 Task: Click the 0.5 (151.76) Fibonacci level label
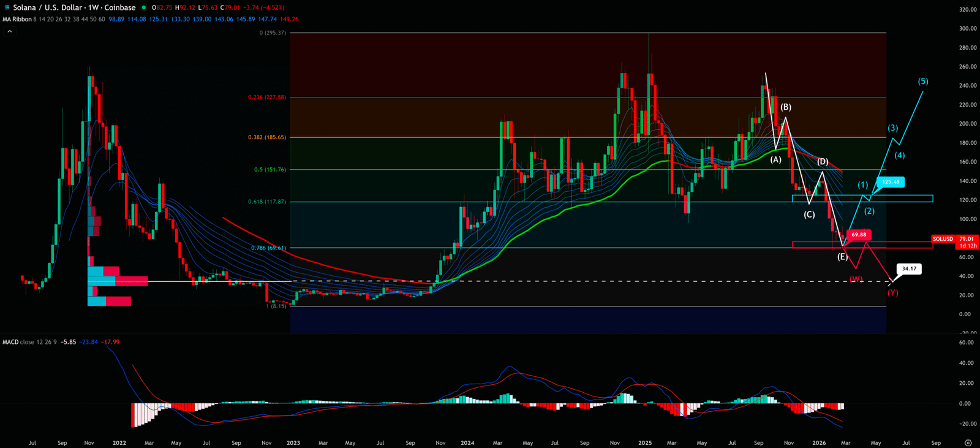(x=269, y=170)
